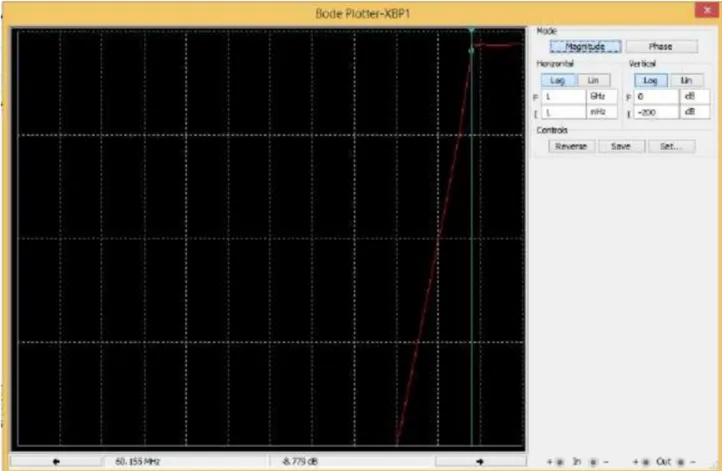Click the Save button
The height and width of the screenshot is (471, 722).
(x=621, y=146)
